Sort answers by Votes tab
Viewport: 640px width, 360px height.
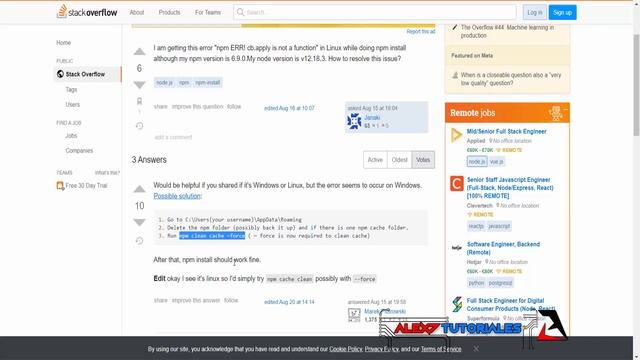pos(423,160)
